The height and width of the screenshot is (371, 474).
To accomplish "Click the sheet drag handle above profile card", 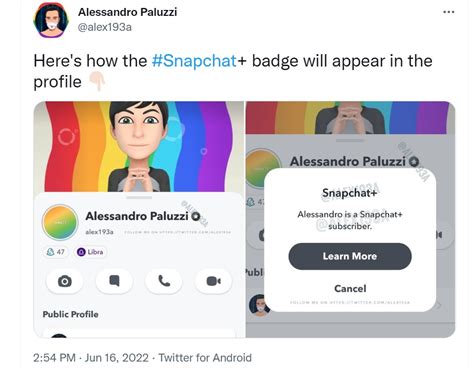I will 139,198.
